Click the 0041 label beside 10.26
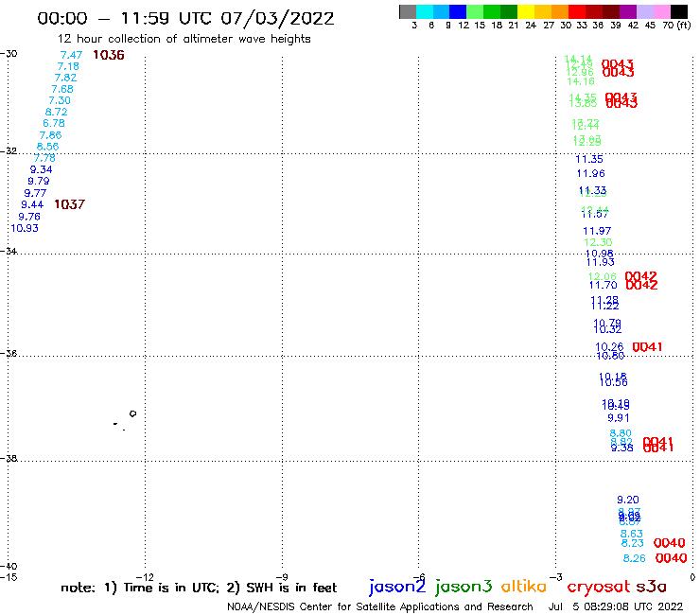 647,347
